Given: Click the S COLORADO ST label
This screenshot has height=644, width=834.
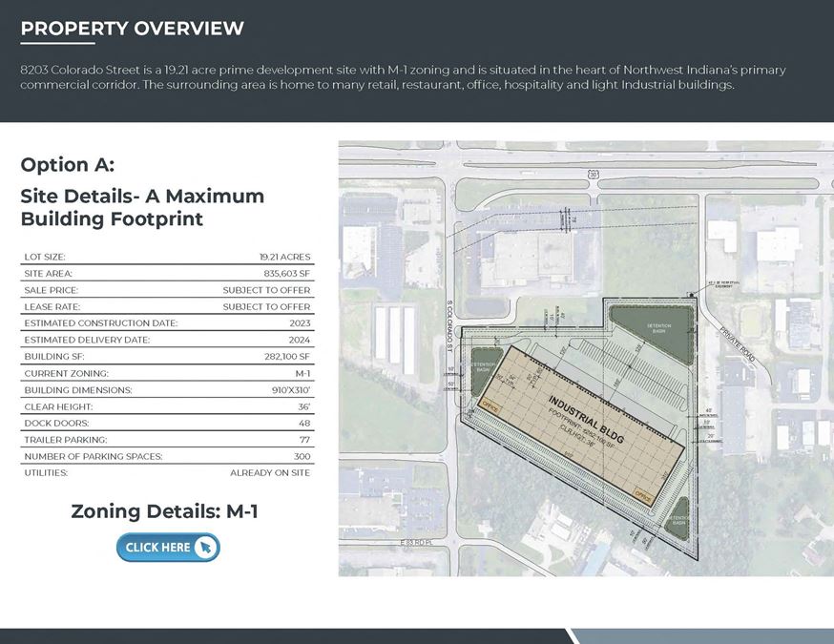Looking at the screenshot, I should [x=448, y=326].
